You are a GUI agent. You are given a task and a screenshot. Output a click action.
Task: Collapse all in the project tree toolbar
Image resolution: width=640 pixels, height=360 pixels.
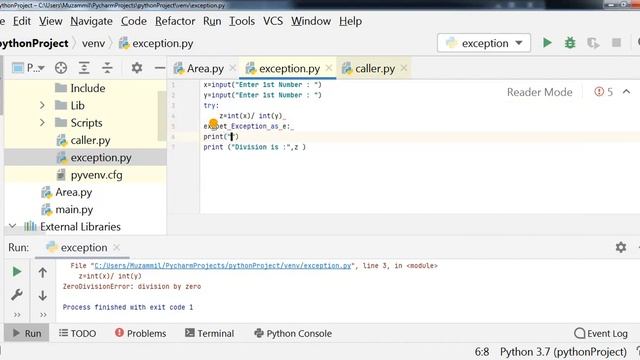(x=107, y=68)
